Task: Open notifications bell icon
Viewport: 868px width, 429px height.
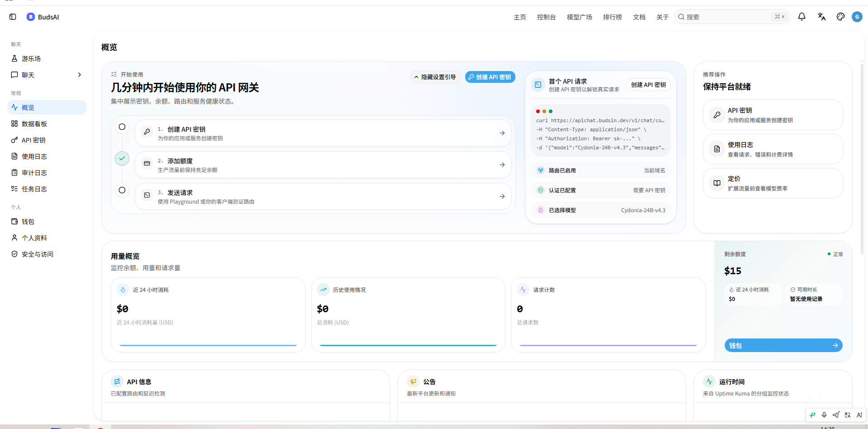Action: pyautogui.click(x=802, y=17)
